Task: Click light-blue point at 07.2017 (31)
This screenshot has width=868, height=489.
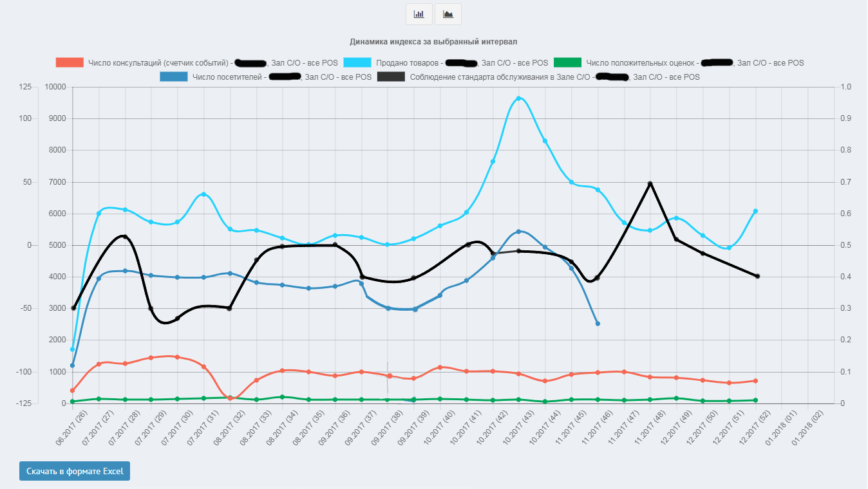Action: (203, 194)
